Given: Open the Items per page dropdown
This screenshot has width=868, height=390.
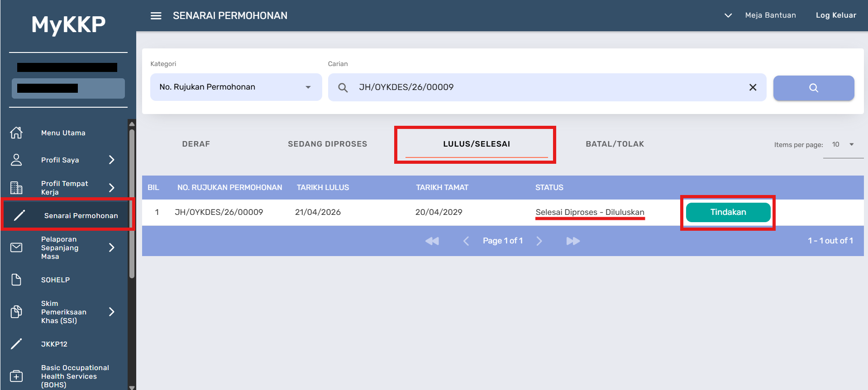Looking at the screenshot, I should click(x=843, y=144).
